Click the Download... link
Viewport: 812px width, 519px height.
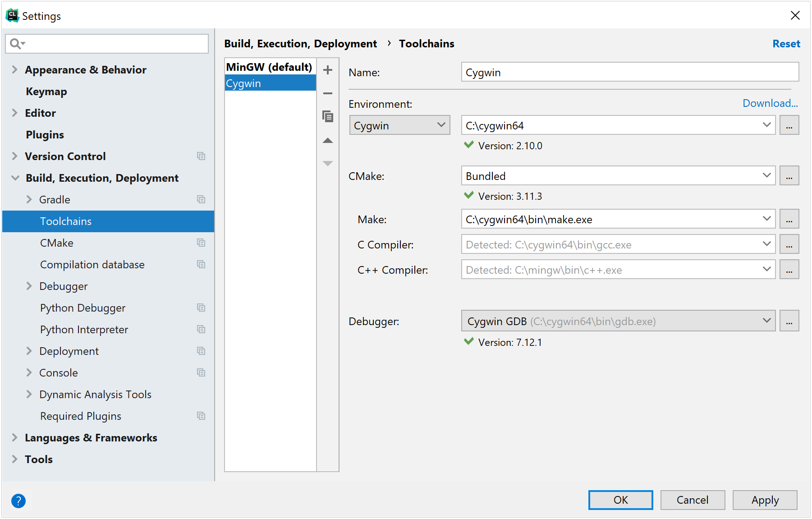pyautogui.click(x=770, y=103)
